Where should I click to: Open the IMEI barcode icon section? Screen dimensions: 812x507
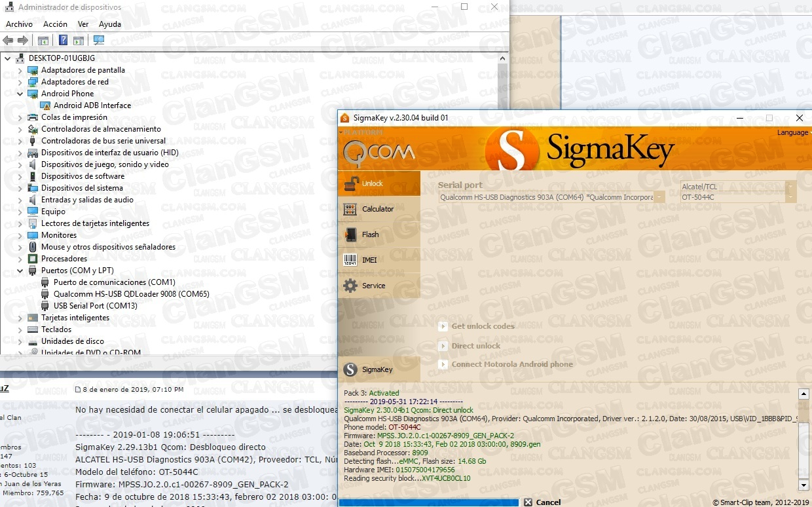[x=350, y=260]
